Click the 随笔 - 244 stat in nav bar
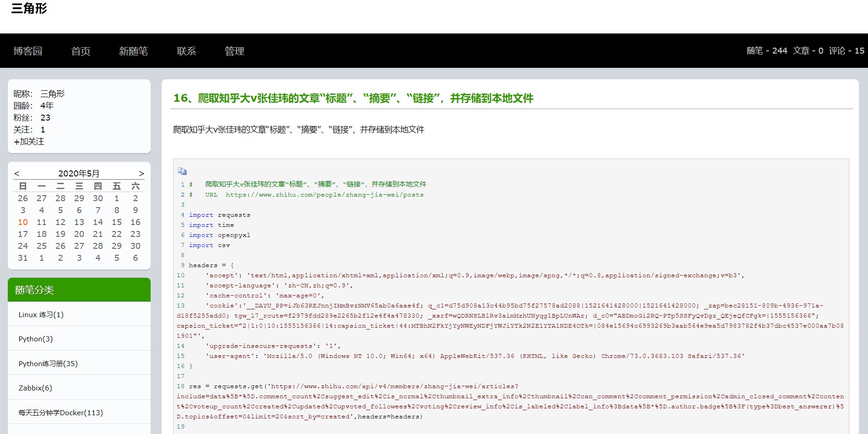 [x=767, y=51]
